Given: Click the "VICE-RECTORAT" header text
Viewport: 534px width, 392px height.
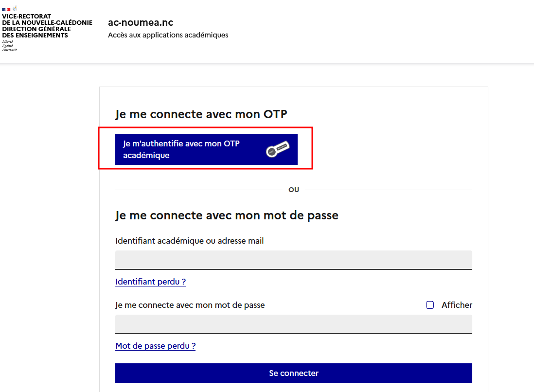Looking at the screenshot, I should pyautogui.click(x=27, y=17).
